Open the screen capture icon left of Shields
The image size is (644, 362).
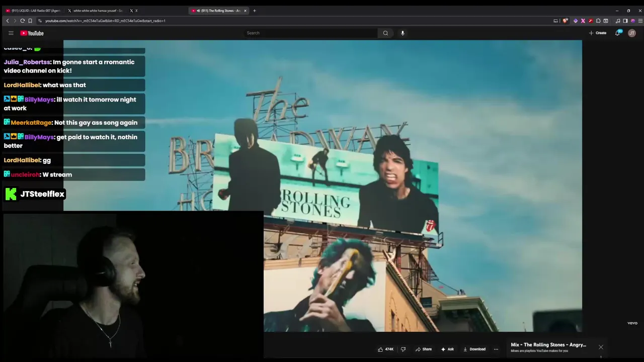(555, 21)
